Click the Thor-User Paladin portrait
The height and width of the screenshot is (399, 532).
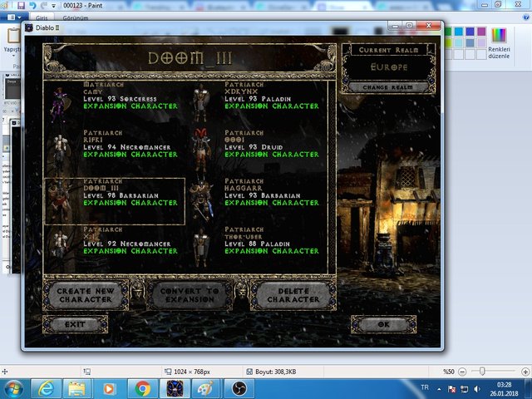click(x=201, y=249)
